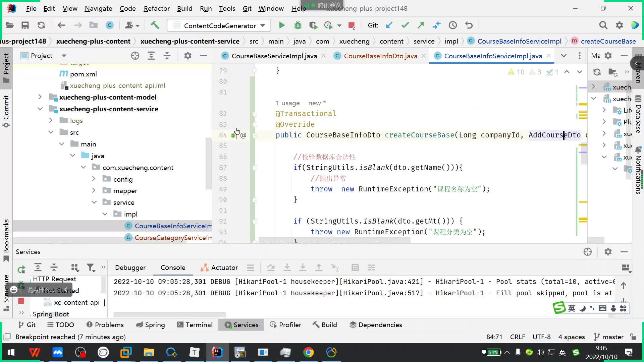Show hidden editor tabs dropdown chevron

[564, 56]
